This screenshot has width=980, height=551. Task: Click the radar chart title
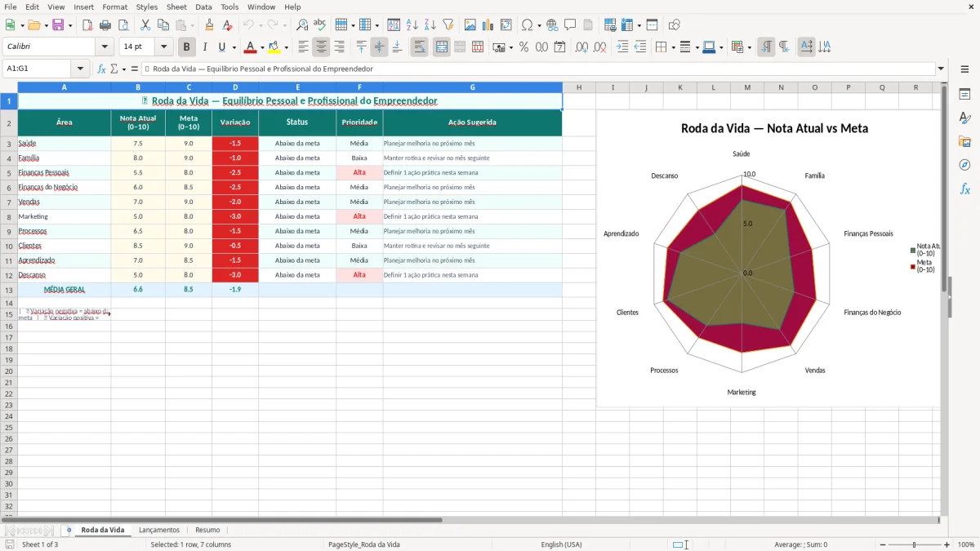pos(774,128)
